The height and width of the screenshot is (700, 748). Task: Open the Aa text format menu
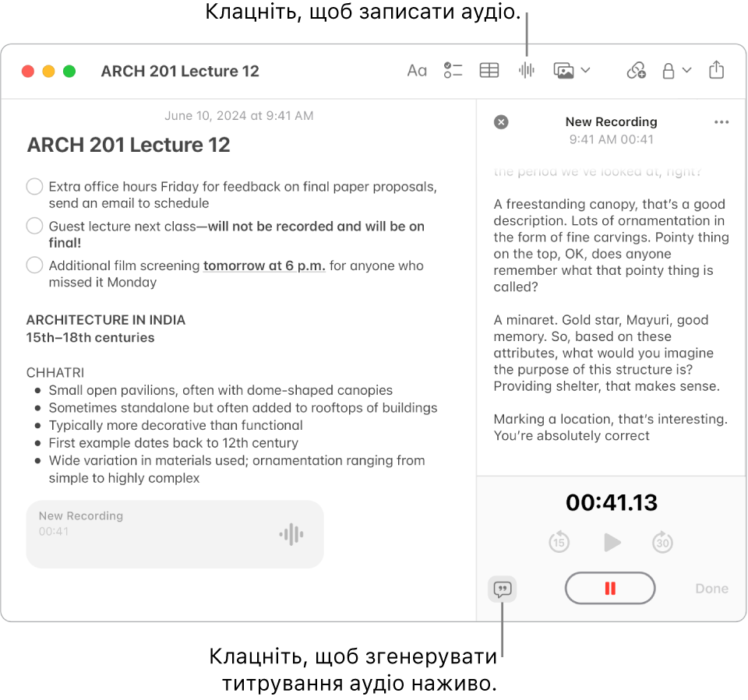[x=416, y=71]
